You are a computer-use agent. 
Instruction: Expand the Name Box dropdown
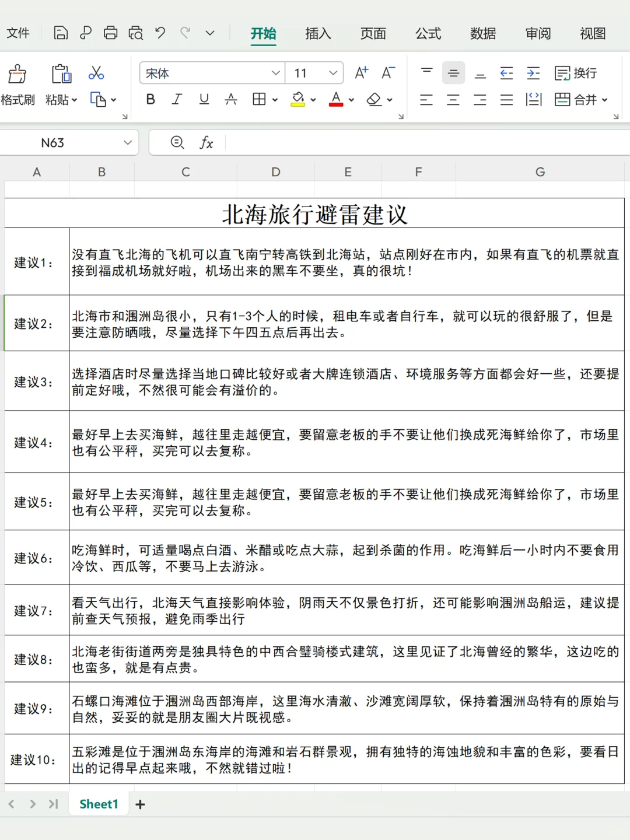coord(128,143)
